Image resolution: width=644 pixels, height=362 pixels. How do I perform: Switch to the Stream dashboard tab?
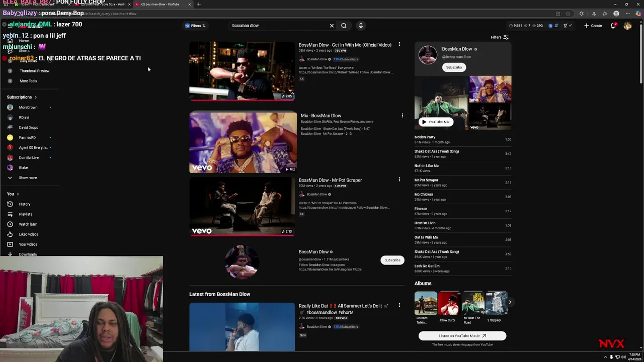[x=42, y=4]
